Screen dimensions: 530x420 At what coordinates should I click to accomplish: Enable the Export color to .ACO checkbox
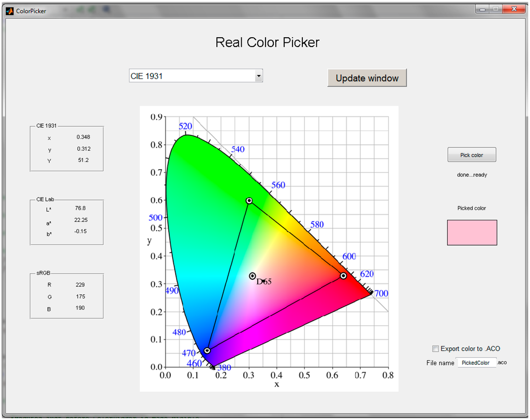tap(435, 349)
